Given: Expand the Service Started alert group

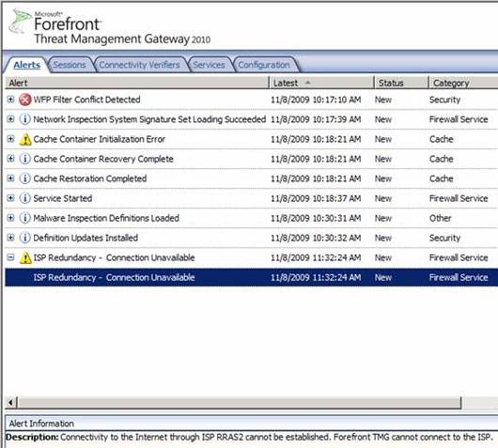Looking at the screenshot, I should [10, 198].
